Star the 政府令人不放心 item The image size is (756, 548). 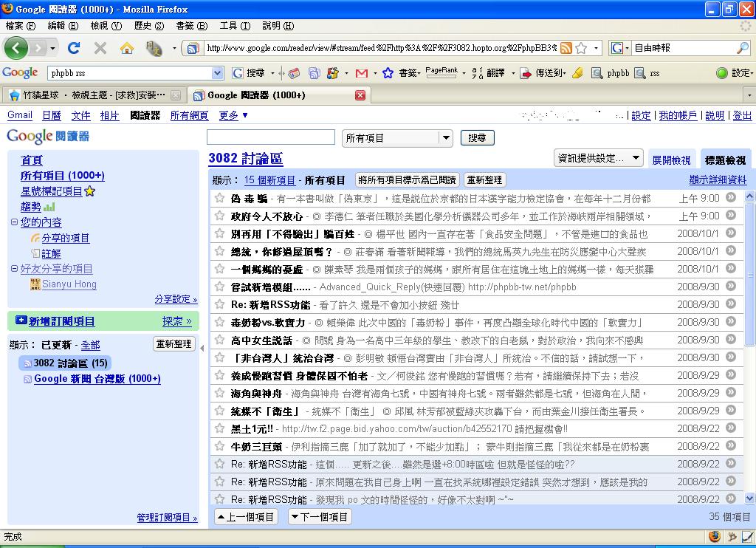(x=219, y=216)
